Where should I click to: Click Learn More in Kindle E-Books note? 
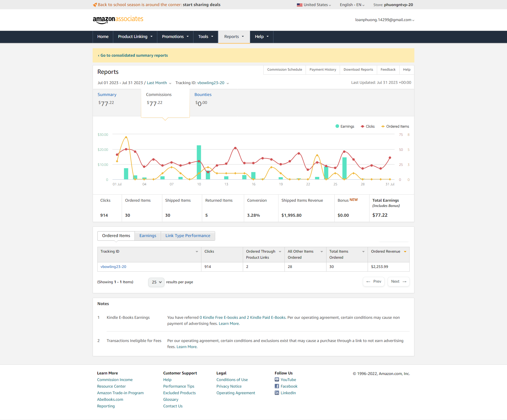click(x=229, y=324)
